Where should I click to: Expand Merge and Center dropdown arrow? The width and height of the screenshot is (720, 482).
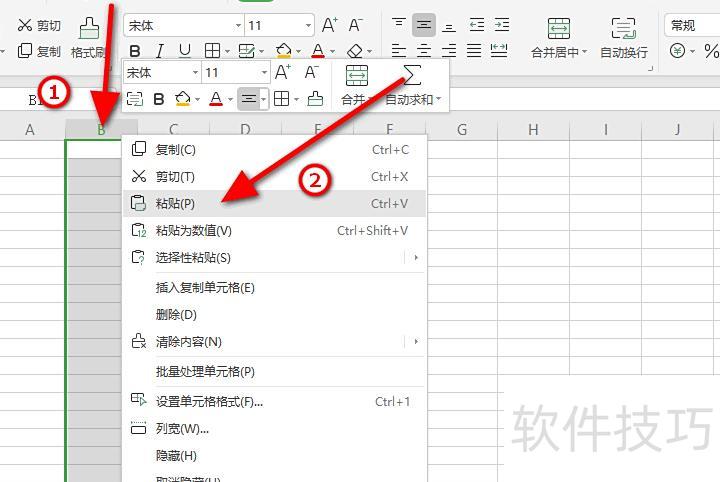585,52
